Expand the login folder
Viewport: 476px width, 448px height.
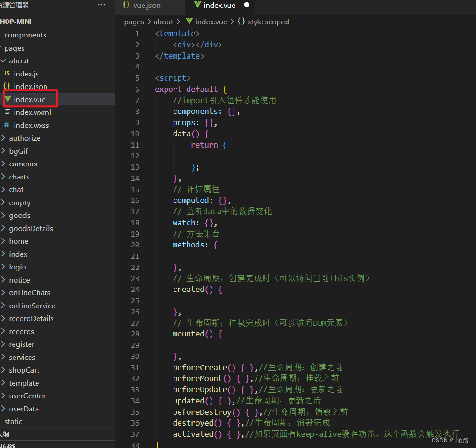tap(3, 267)
